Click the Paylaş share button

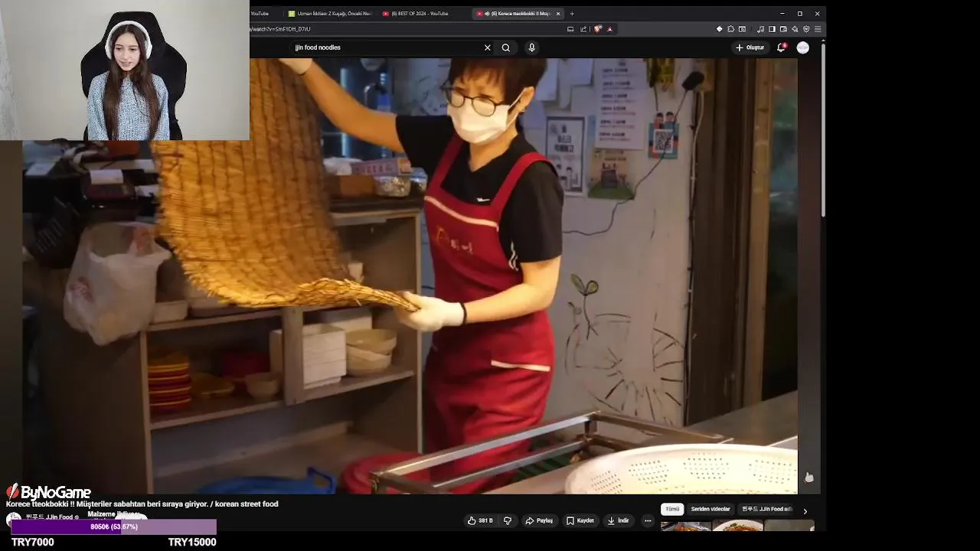(x=539, y=520)
